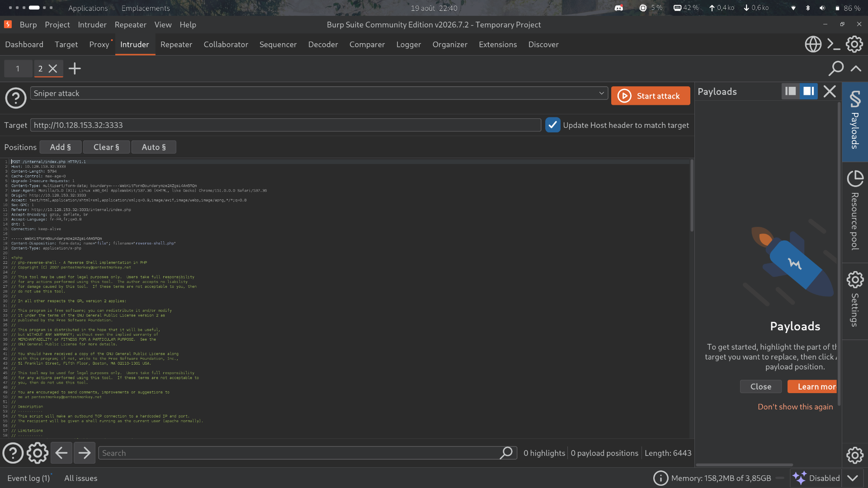Select Intruder attack tab 1
The image size is (868, 488).
pyautogui.click(x=18, y=69)
